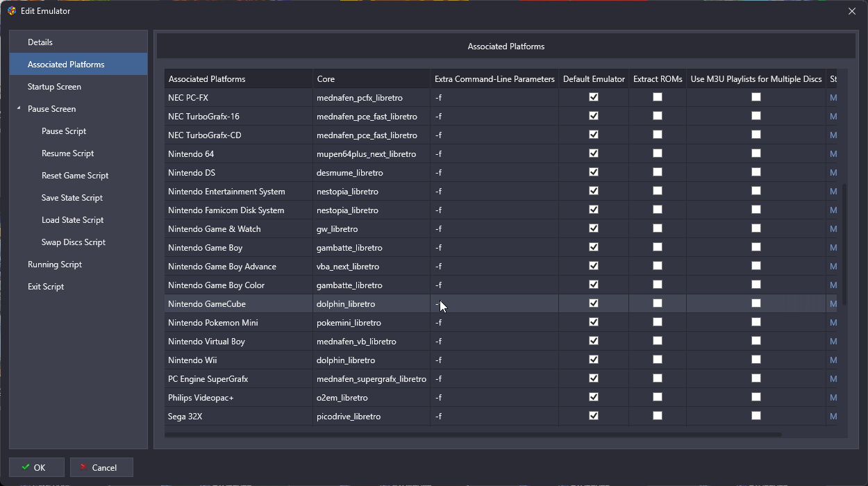The image size is (868, 486).
Task: Toggle Default Emulator for Nintendo 64
Action: tap(594, 153)
